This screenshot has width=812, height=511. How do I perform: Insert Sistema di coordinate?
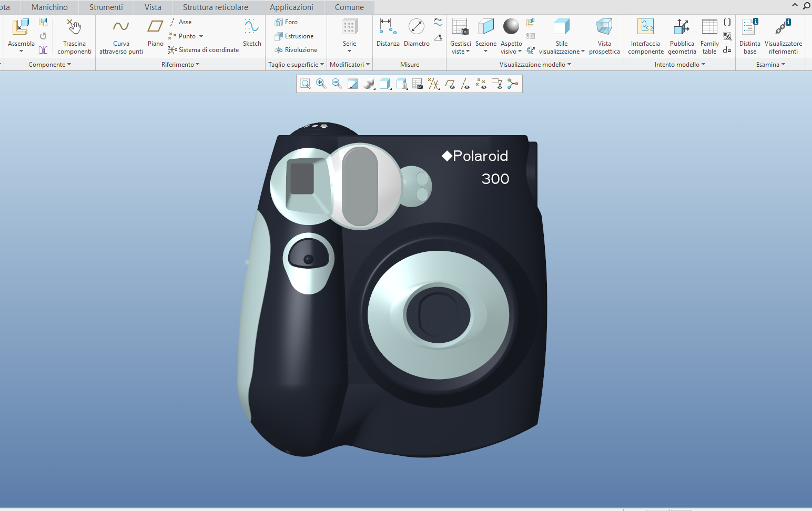click(x=204, y=50)
